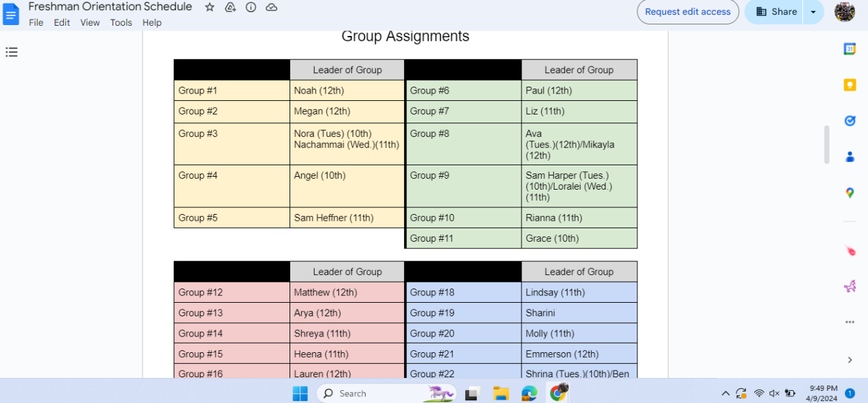This screenshot has width=868, height=403.
Task: Collapse the side panel with chevron
Action: (x=850, y=360)
